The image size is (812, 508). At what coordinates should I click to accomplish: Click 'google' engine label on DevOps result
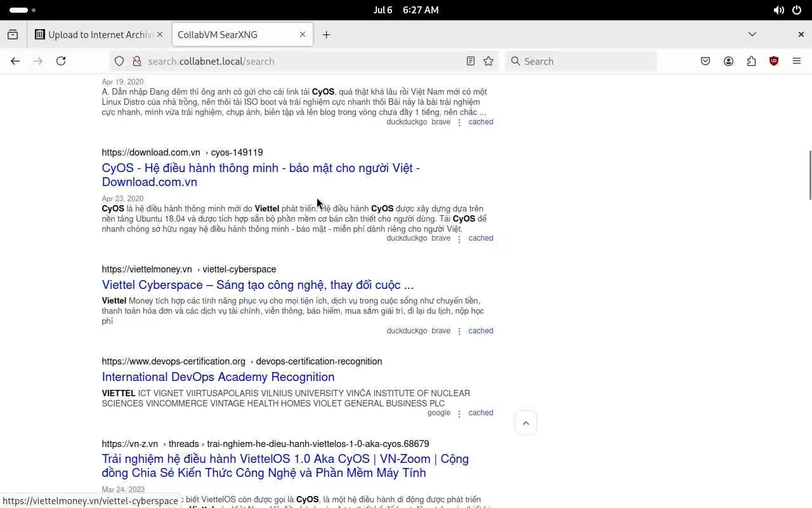pos(439,413)
